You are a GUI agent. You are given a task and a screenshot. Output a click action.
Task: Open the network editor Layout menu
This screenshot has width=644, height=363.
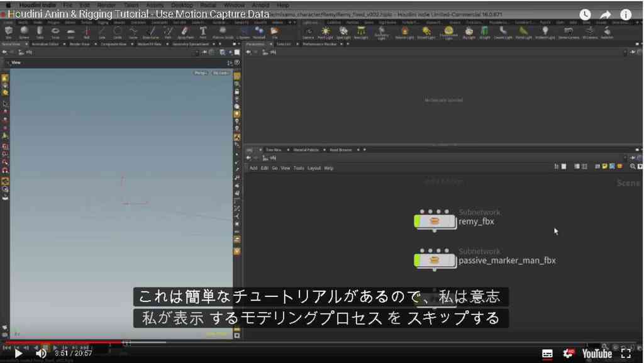point(314,169)
